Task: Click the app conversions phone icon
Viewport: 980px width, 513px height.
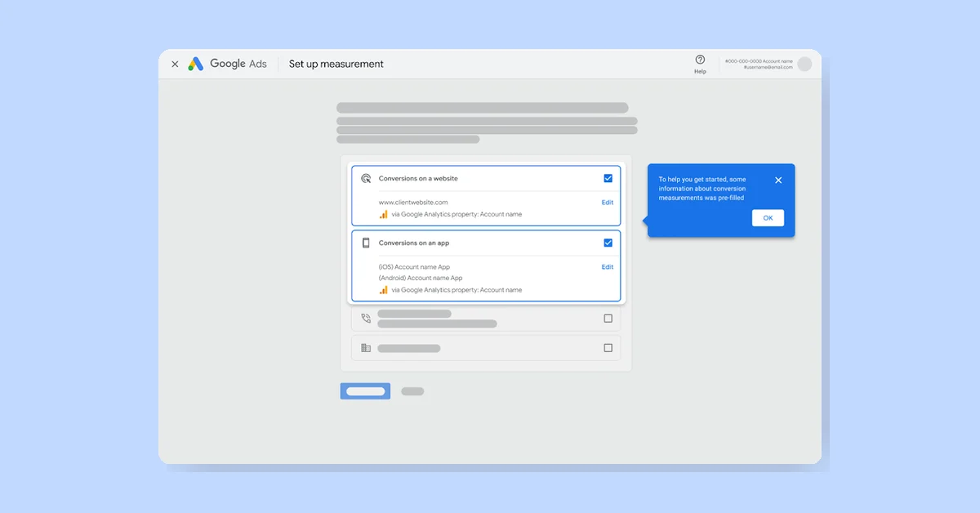Action: [366, 243]
